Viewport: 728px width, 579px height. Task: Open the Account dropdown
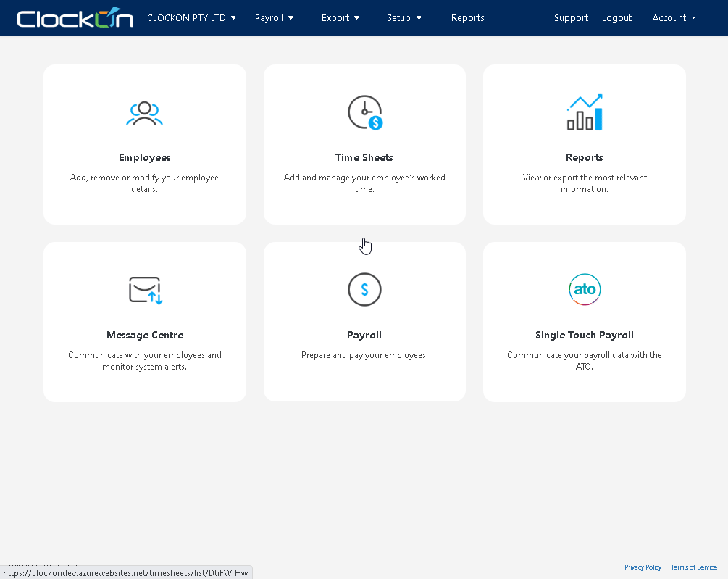[674, 17]
